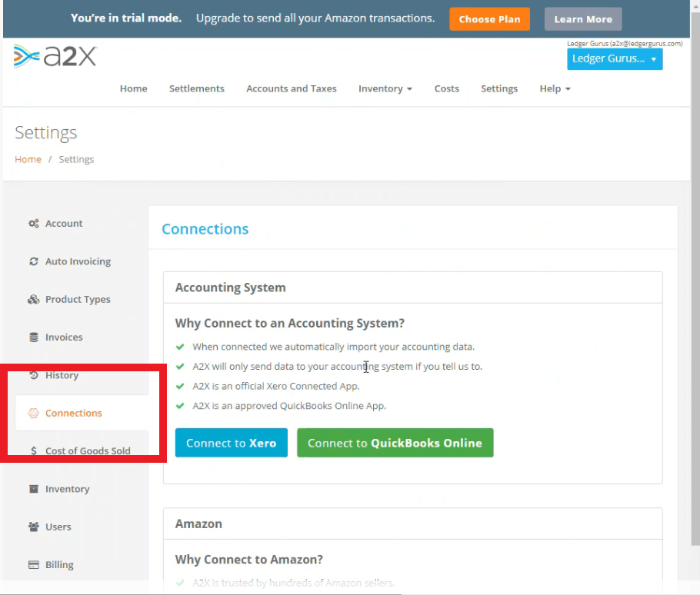Click Connect to Xero
This screenshot has height=595, width=700.
click(232, 443)
